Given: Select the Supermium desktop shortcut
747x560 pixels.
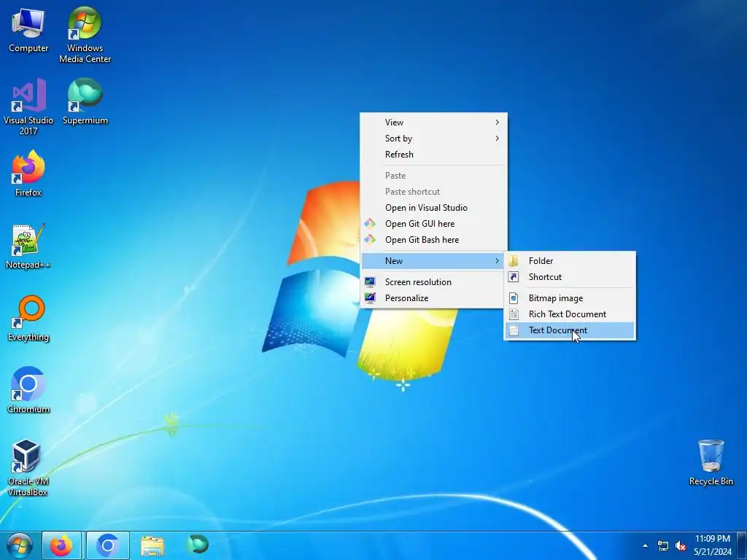Looking at the screenshot, I should (85, 101).
